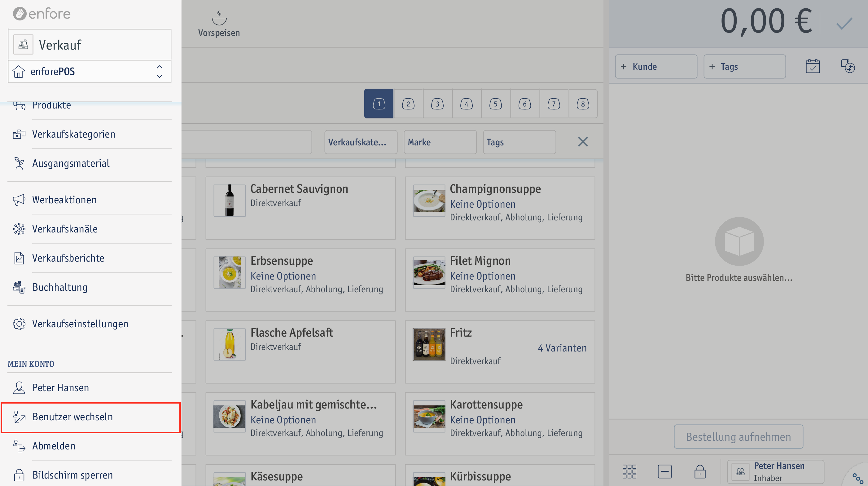
Task: Select page 8 button
Action: click(x=583, y=104)
